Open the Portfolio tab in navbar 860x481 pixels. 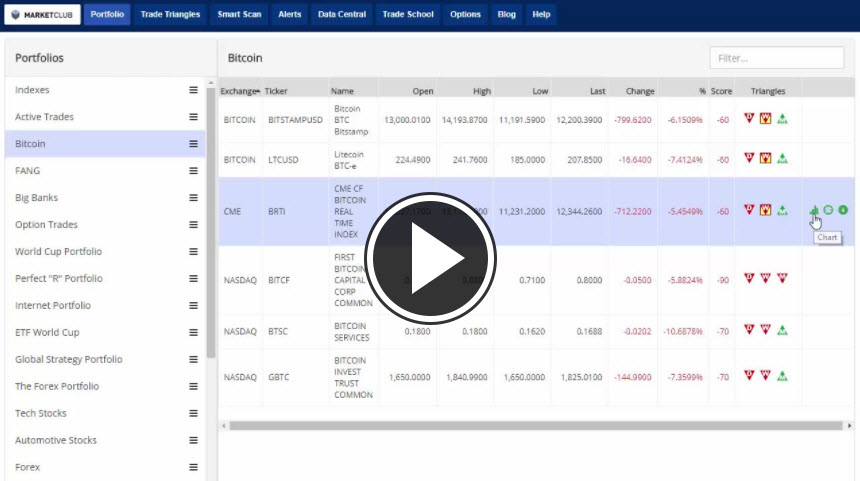pos(107,14)
